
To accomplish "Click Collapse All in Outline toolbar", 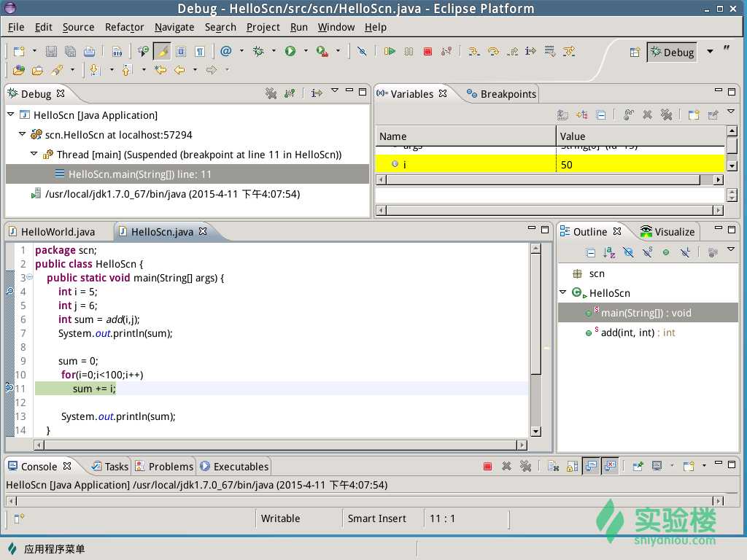I will point(590,253).
